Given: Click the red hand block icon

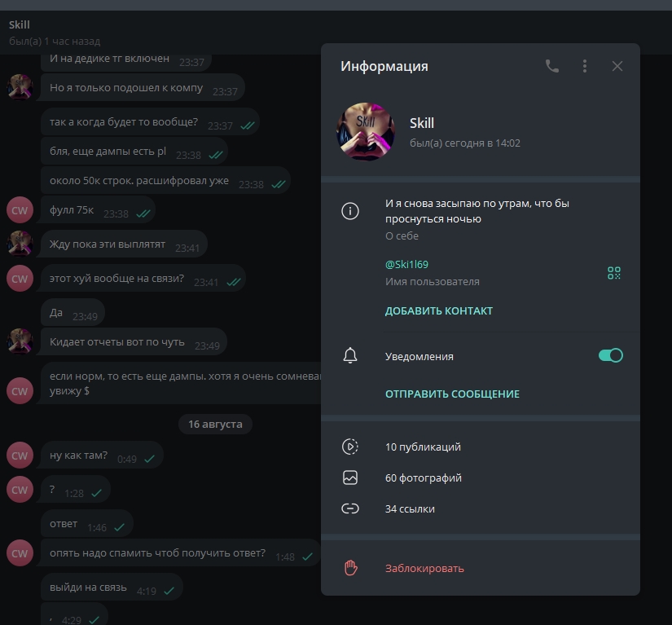Looking at the screenshot, I should click(x=350, y=568).
